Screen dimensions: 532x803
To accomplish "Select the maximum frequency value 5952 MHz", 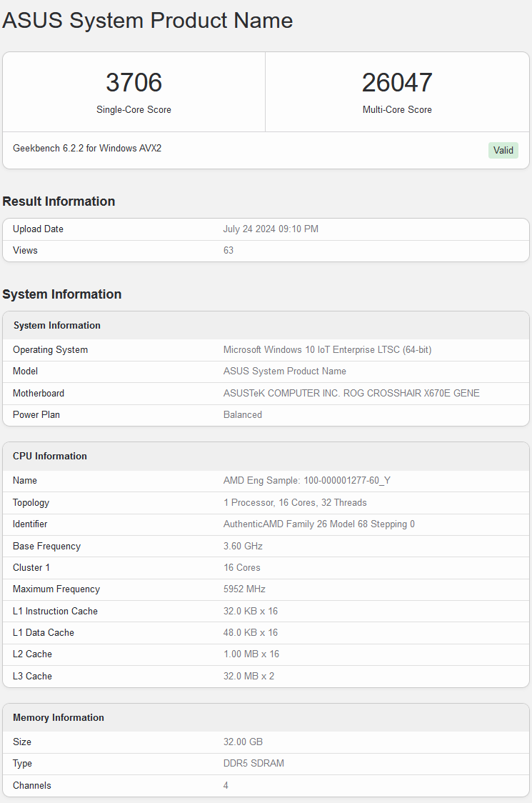I will (x=244, y=589).
